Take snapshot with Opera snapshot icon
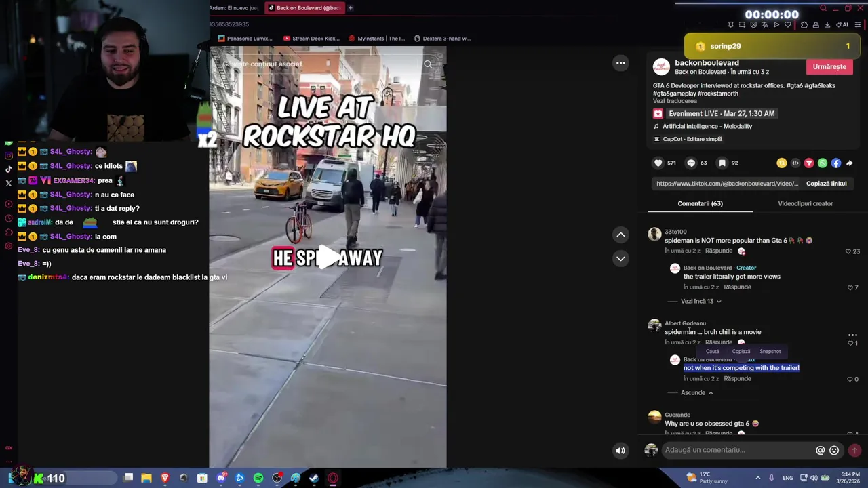This screenshot has height=488, width=868. click(742, 24)
